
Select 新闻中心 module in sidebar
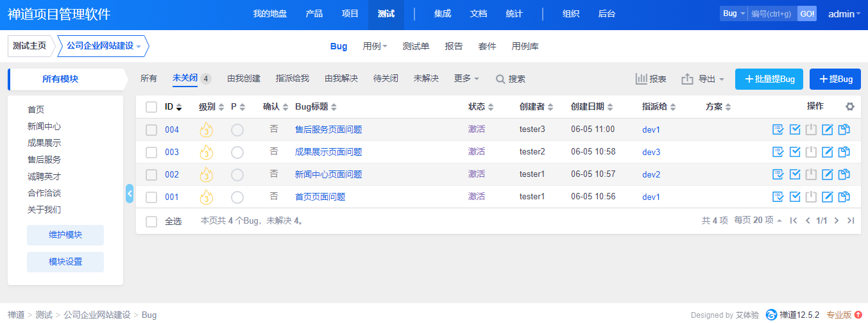[x=44, y=126]
